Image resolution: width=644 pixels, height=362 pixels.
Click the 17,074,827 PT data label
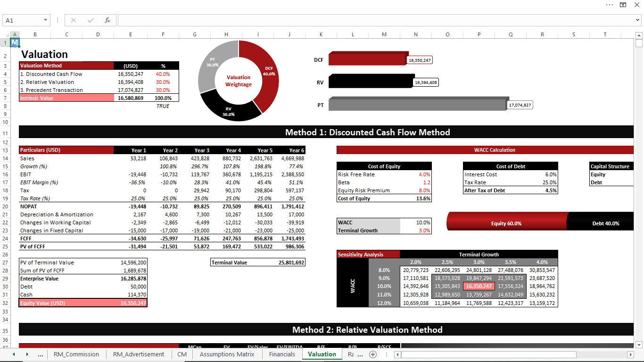pyautogui.click(x=520, y=105)
